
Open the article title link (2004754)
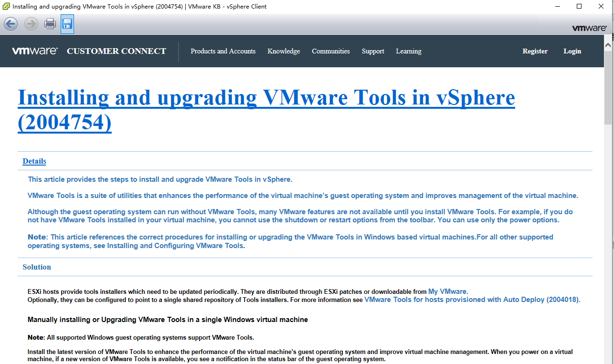(266, 110)
